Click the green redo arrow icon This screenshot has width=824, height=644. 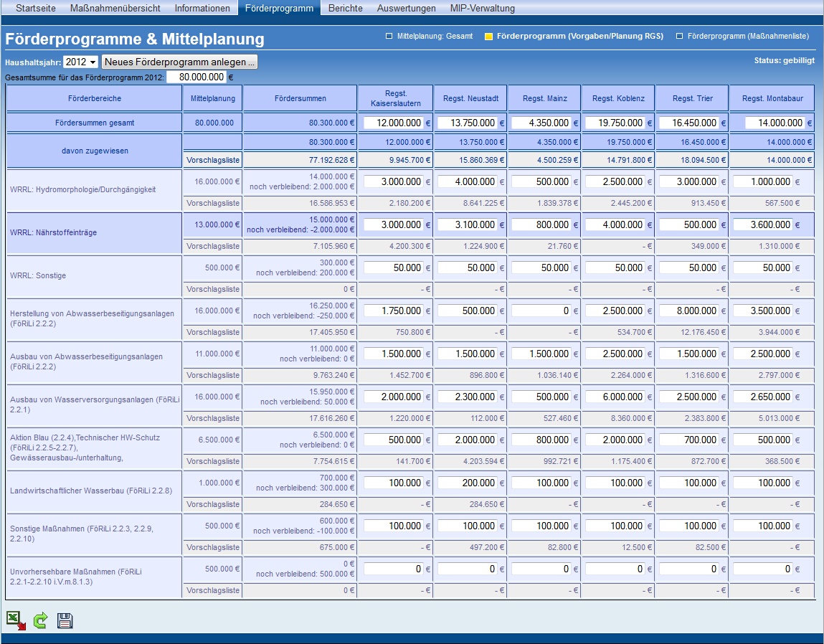40,620
